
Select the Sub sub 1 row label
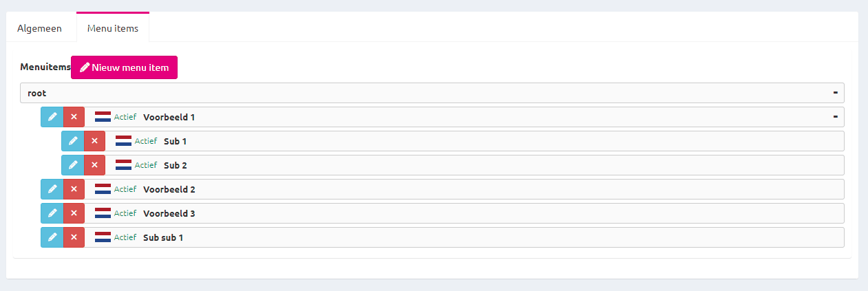(x=163, y=237)
